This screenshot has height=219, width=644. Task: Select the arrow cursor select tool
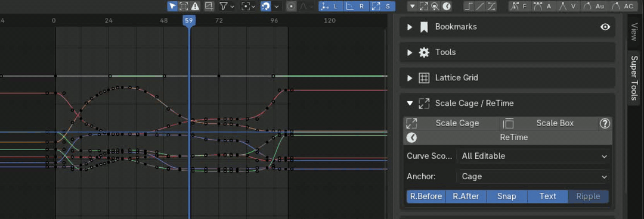click(172, 6)
